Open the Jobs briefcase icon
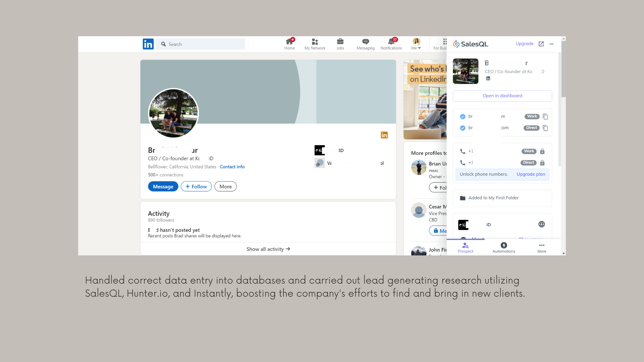644x362 pixels. (x=340, y=44)
